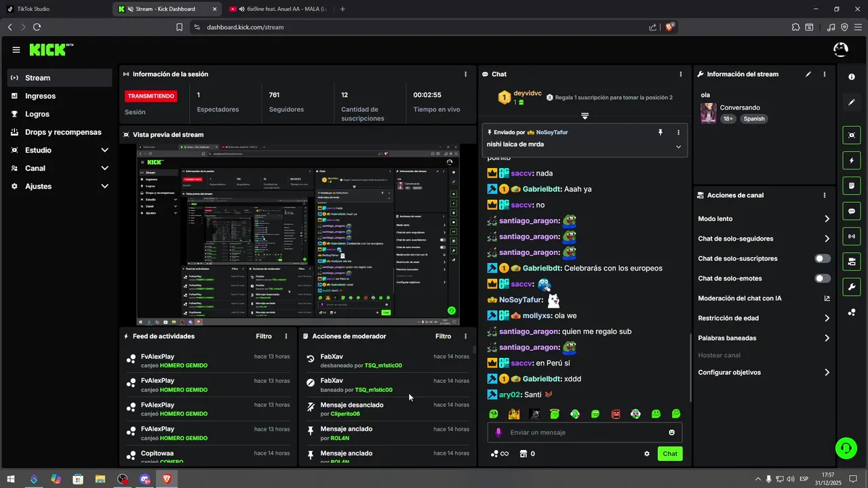Toggle the lightning activity feed widget icon
Viewport: 868px width, 488px height.
pos(852,161)
